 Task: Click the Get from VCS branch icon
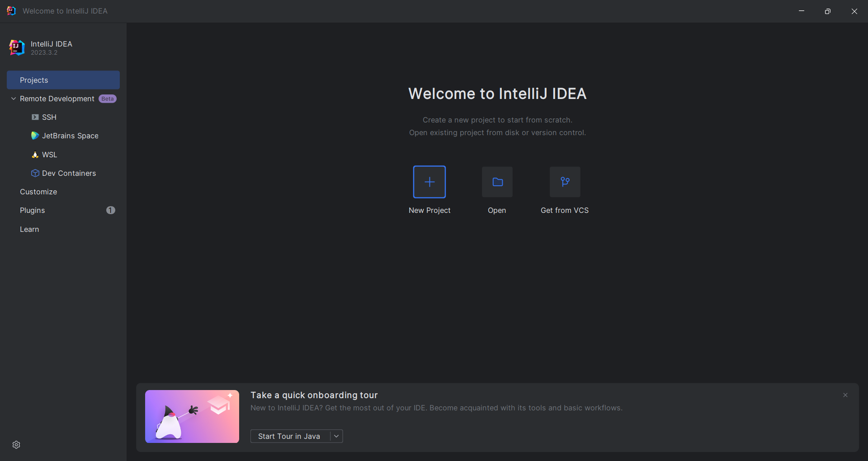[565, 182]
